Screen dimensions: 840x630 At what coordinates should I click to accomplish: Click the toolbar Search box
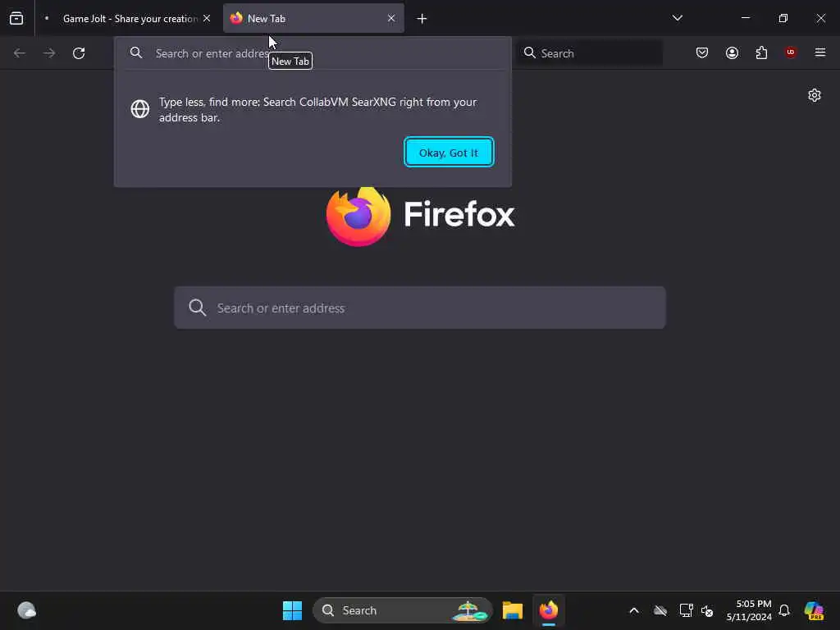590,53
